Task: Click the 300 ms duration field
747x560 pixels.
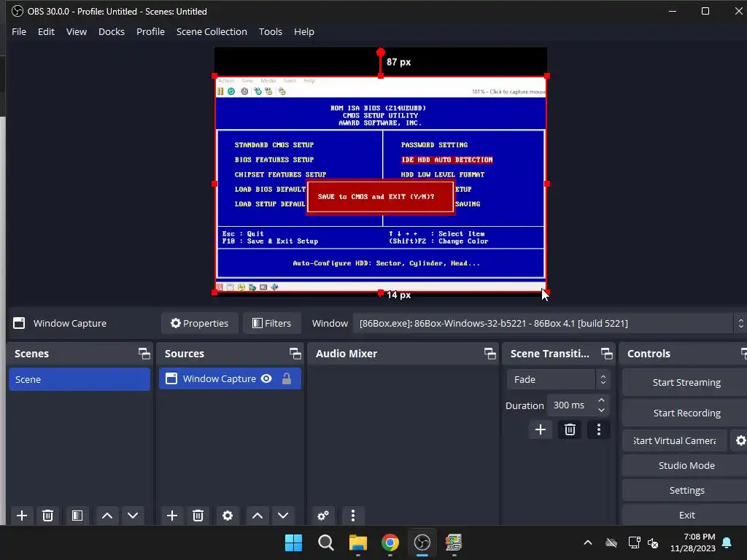Action: [571, 405]
